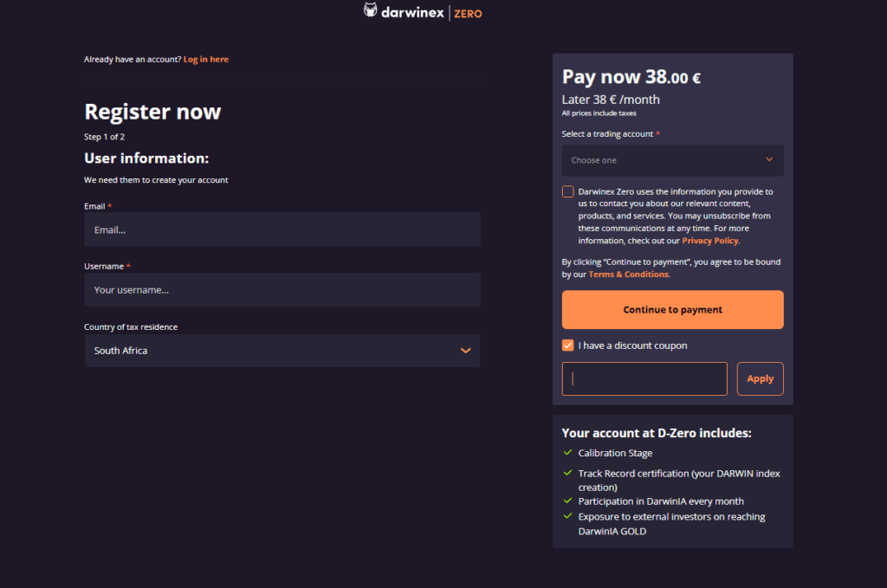
Task: Open the Privacy Policy link
Action: (710, 241)
